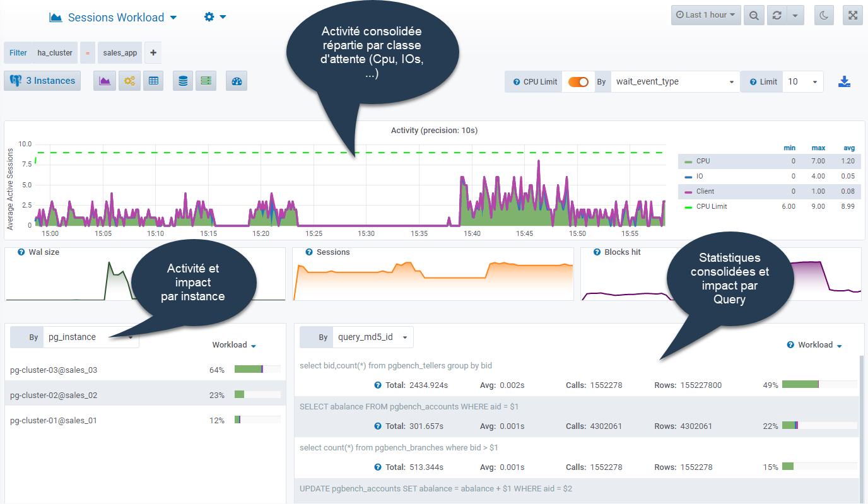Click the 12% workload bar

tap(257, 420)
